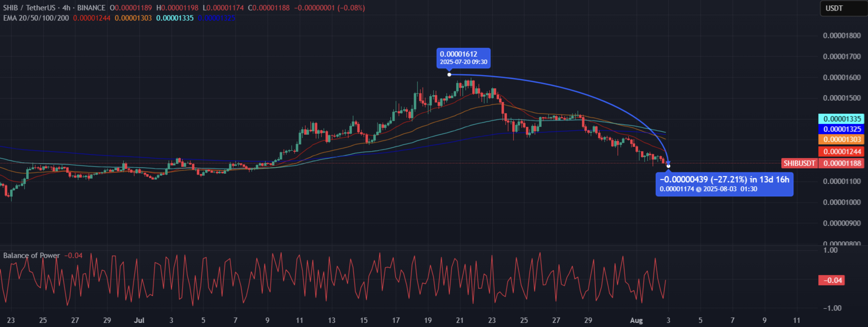The height and width of the screenshot is (327, 868).
Task: Click the Aug marker on the time axis
Action: point(636,320)
